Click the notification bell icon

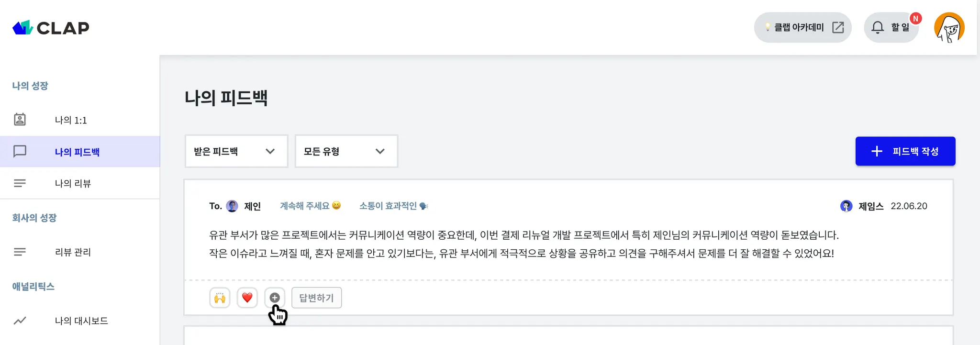click(x=877, y=28)
